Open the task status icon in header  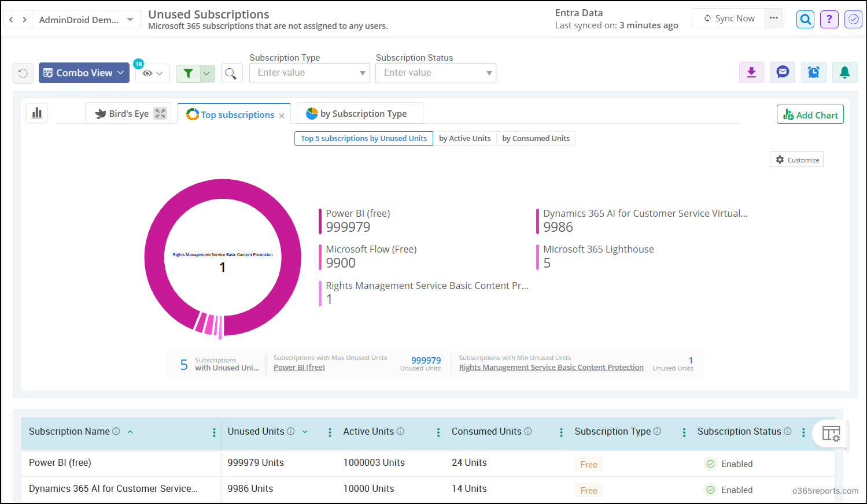[853, 19]
